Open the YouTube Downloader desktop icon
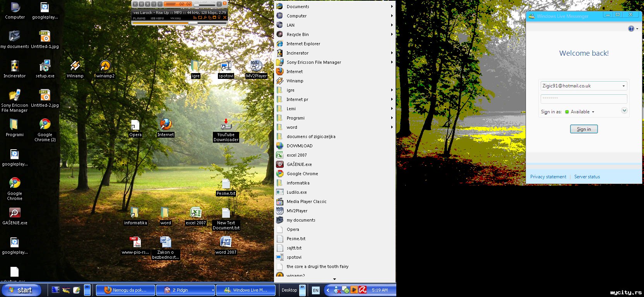Image resolution: width=644 pixels, height=297 pixels. click(x=226, y=125)
